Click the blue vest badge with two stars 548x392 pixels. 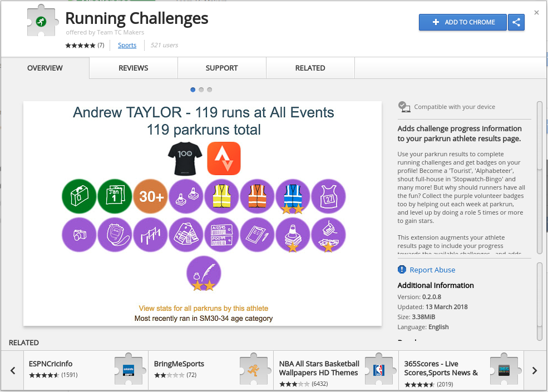click(293, 196)
